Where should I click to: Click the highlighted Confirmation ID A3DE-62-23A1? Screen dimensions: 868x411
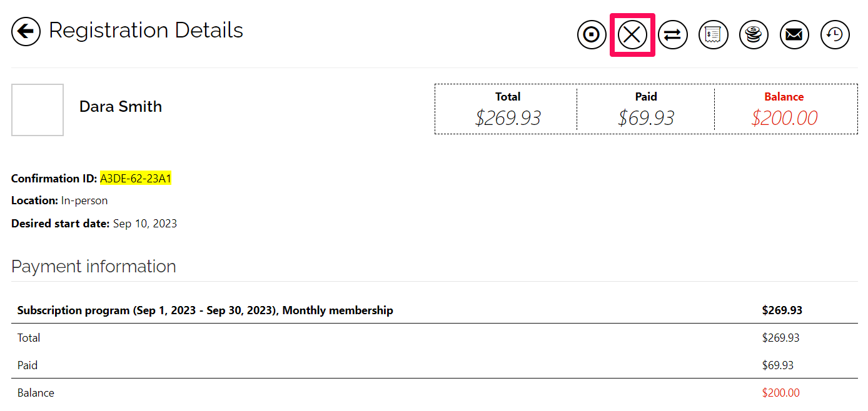136,179
